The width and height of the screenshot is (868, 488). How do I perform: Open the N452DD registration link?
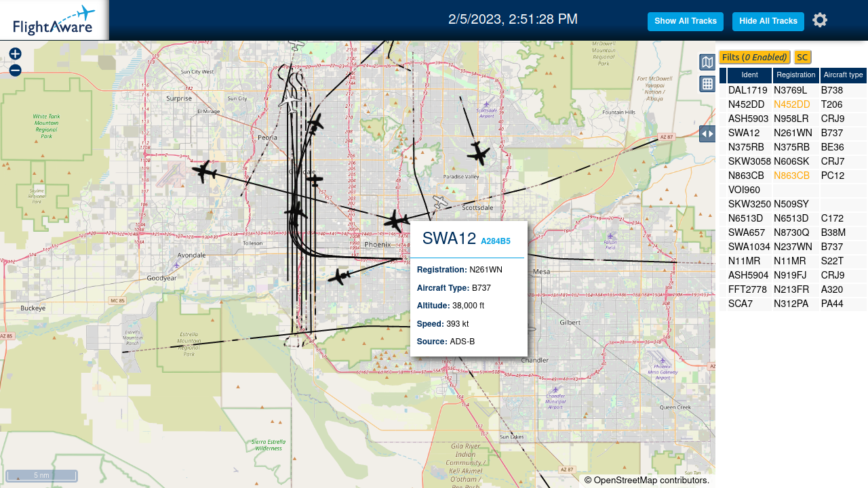click(x=792, y=104)
